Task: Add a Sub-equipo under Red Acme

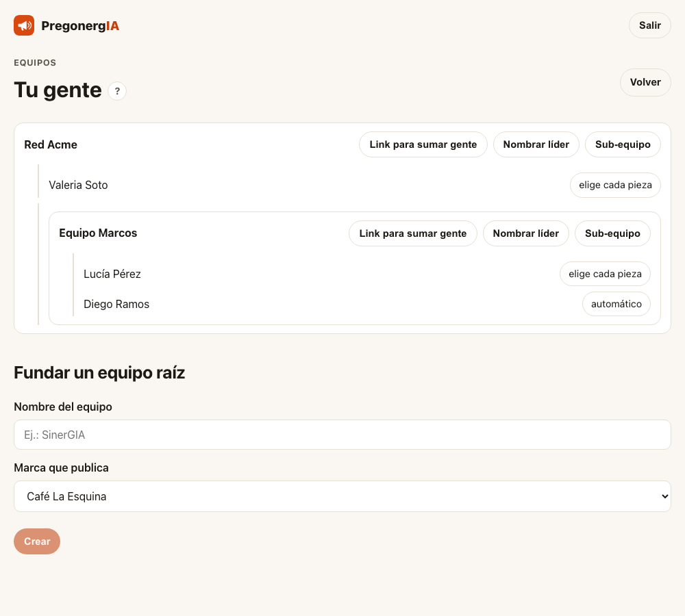Action: click(623, 144)
